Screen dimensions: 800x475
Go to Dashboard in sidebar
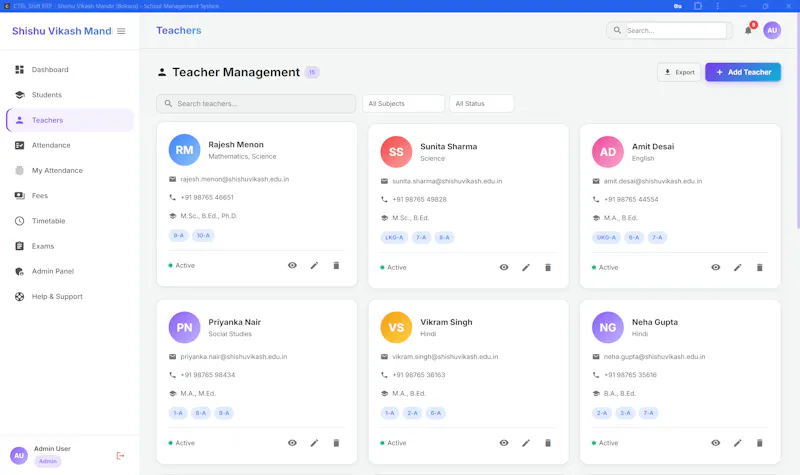coord(70,69)
